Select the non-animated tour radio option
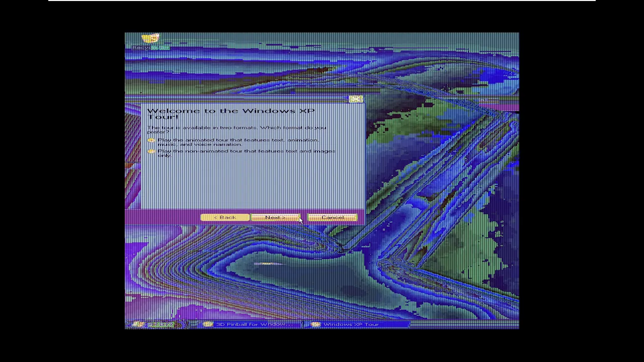 click(x=151, y=151)
